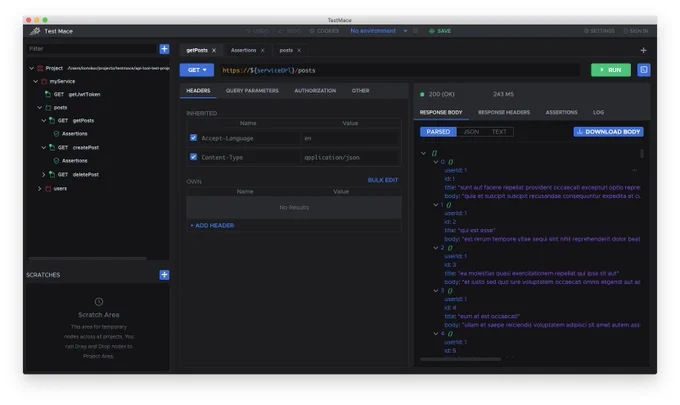Collapse item 4 in response body
Screen dimensions: 680x405
click(x=435, y=333)
